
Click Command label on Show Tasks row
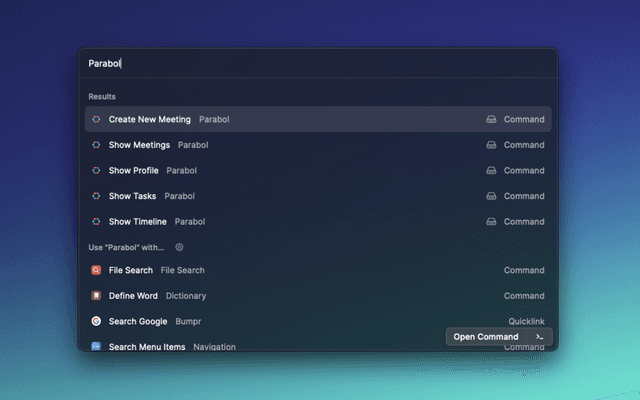pos(524,196)
